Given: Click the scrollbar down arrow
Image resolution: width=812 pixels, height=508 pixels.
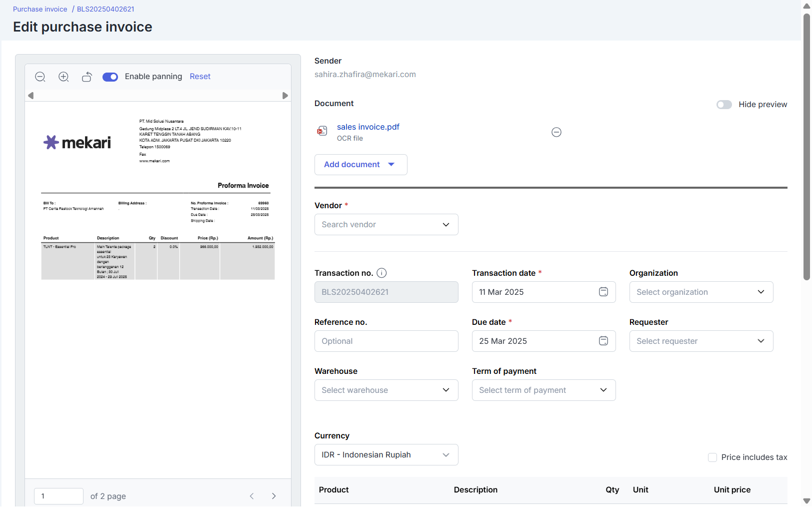Looking at the screenshot, I should (806, 501).
